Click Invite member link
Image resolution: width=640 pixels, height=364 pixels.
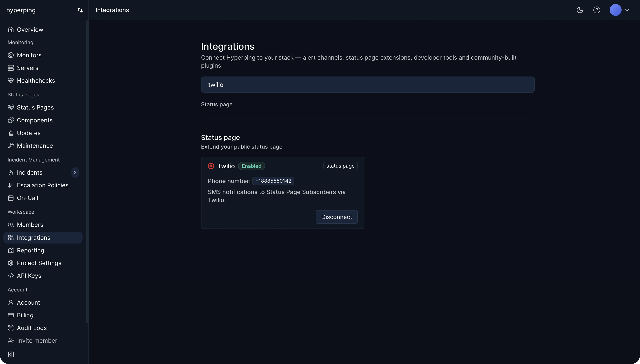click(x=37, y=341)
